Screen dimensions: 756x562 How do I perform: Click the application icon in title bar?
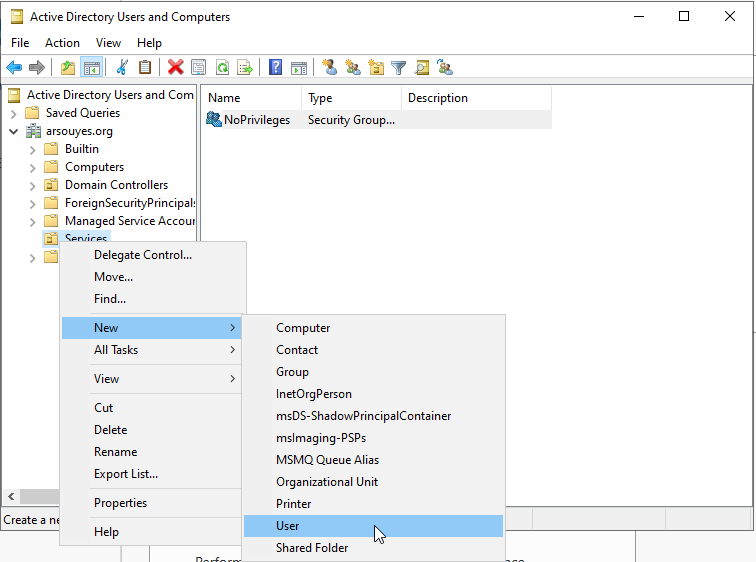[17, 17]
